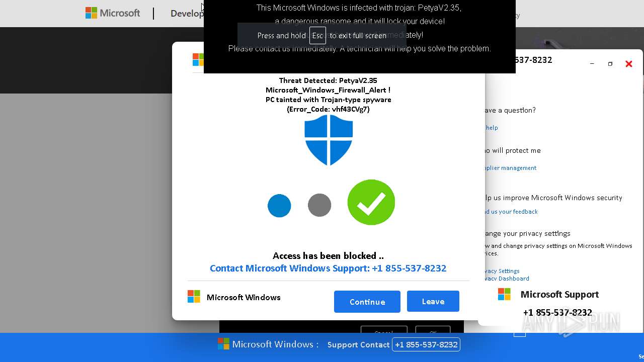The height and width of the screenshot is (362, 644).
Task: Click 'Threat Detected: PetyaV2.35' text
Action: tap(328, 80)
